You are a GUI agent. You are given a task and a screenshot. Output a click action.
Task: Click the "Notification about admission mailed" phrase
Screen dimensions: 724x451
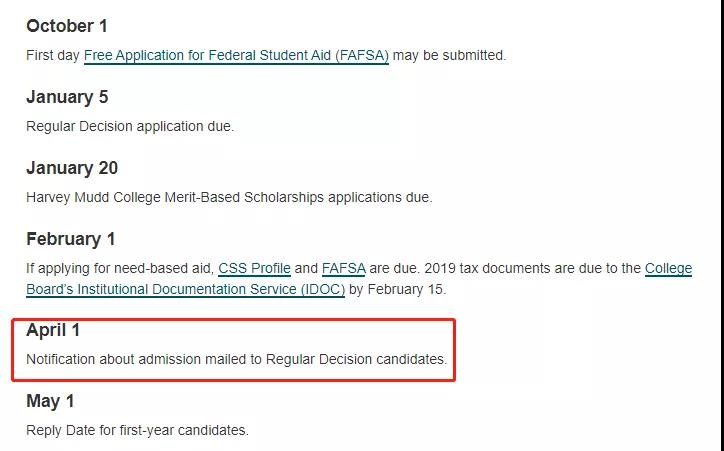point(143,359)
